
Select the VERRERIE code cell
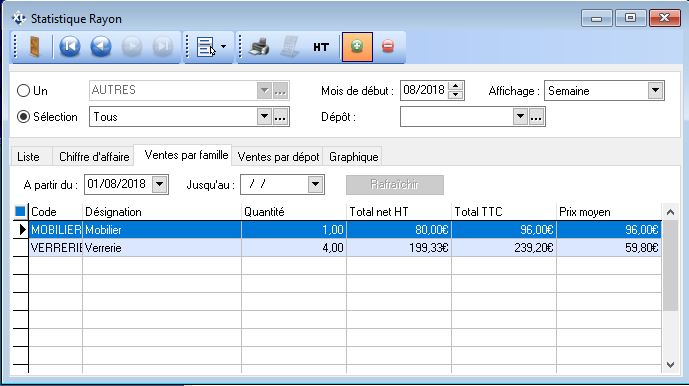55,248
